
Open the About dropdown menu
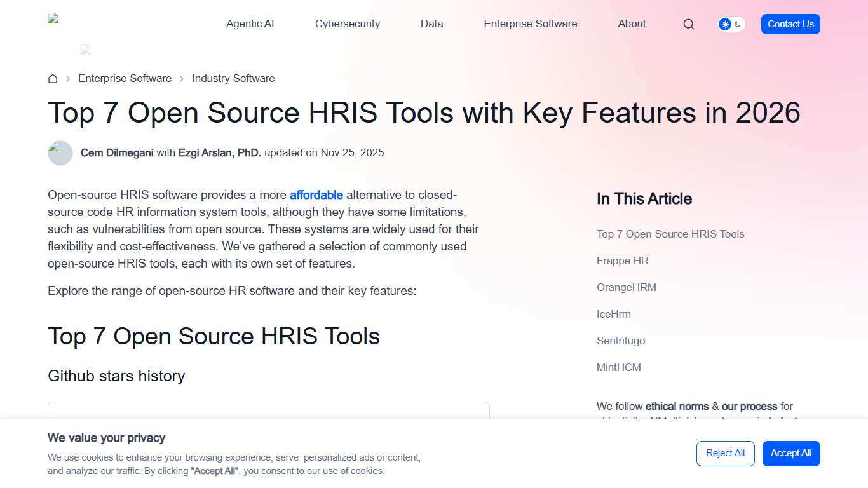[631, 24]
